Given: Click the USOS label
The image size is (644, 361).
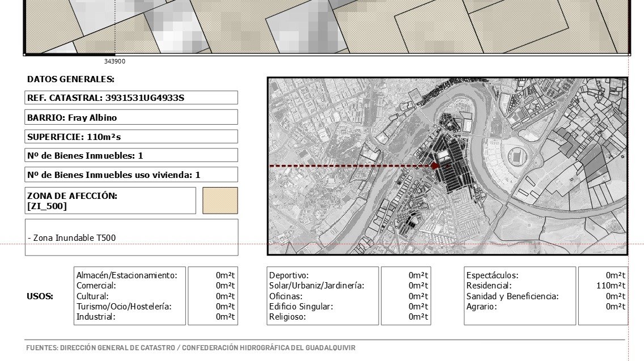Looking at the screenshot, I should pos(40,296).
